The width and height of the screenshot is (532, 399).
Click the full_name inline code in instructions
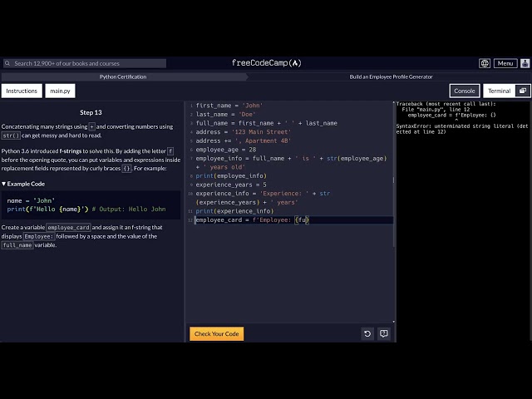click(17, 245)
